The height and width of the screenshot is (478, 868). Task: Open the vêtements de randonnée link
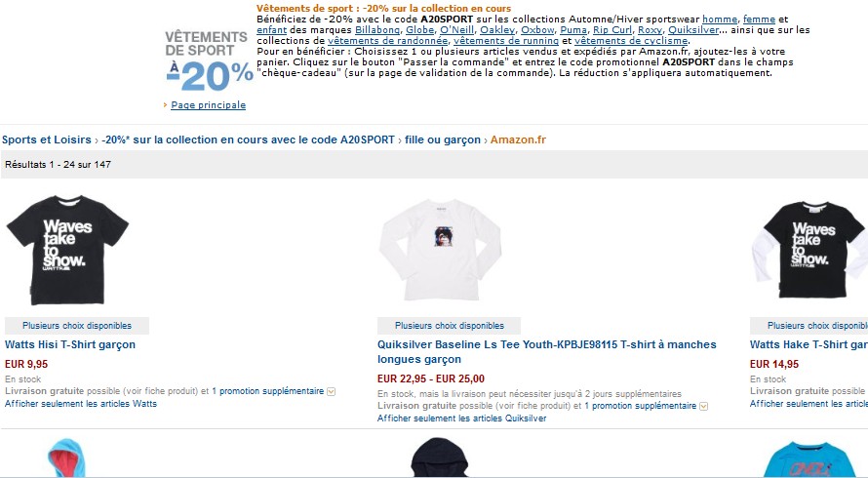387,40
